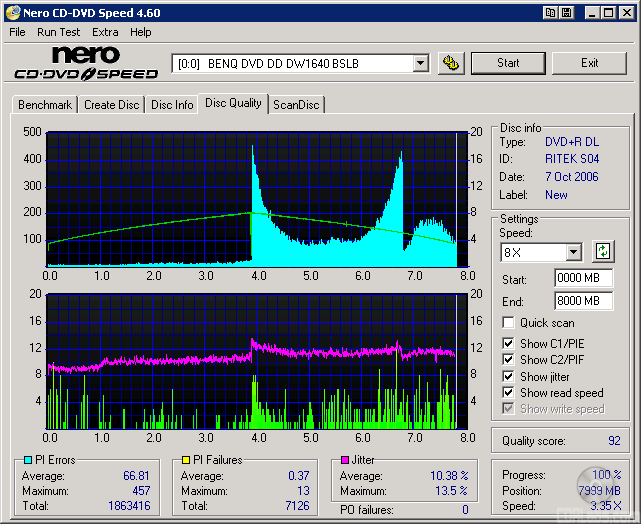Screen dimensions: 641x524
Task: Click the Nero CD-DVD Speed logo
Action: (x=86, y=63)
